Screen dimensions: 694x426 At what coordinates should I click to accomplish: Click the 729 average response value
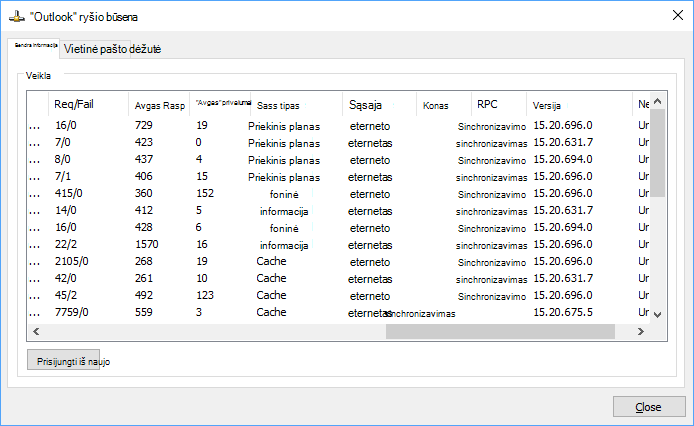[x=144, y=125]
